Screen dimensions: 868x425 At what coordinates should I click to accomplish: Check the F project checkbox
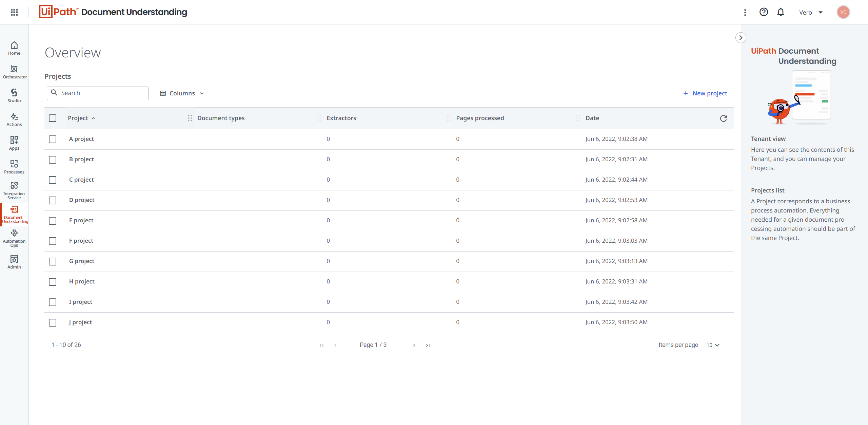click(53, 241)
